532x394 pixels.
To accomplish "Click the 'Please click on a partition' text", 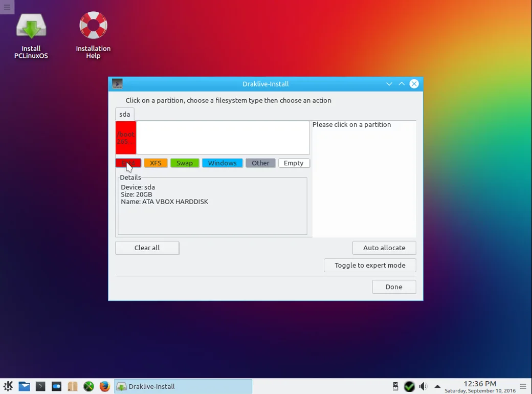I will pos(351,124).
